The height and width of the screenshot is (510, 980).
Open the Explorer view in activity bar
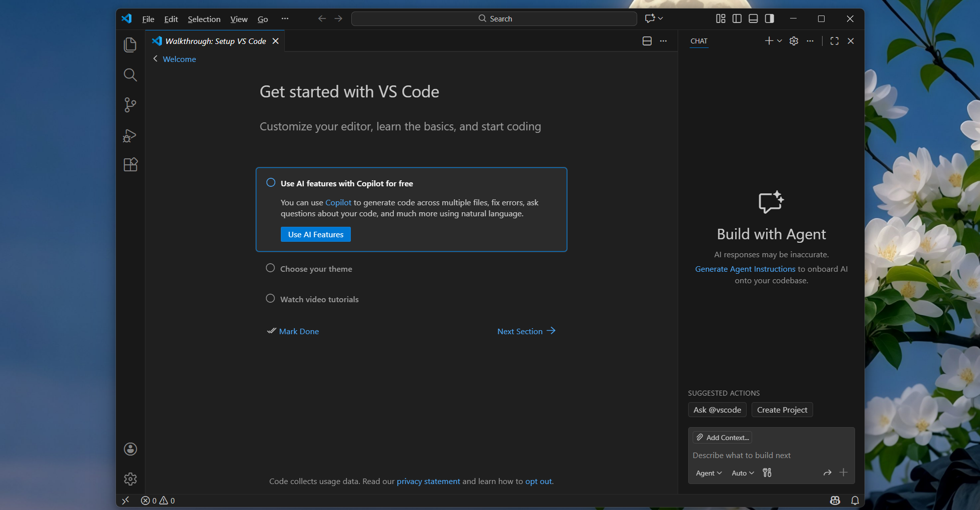pyautogui.click(x=130, y=45)
